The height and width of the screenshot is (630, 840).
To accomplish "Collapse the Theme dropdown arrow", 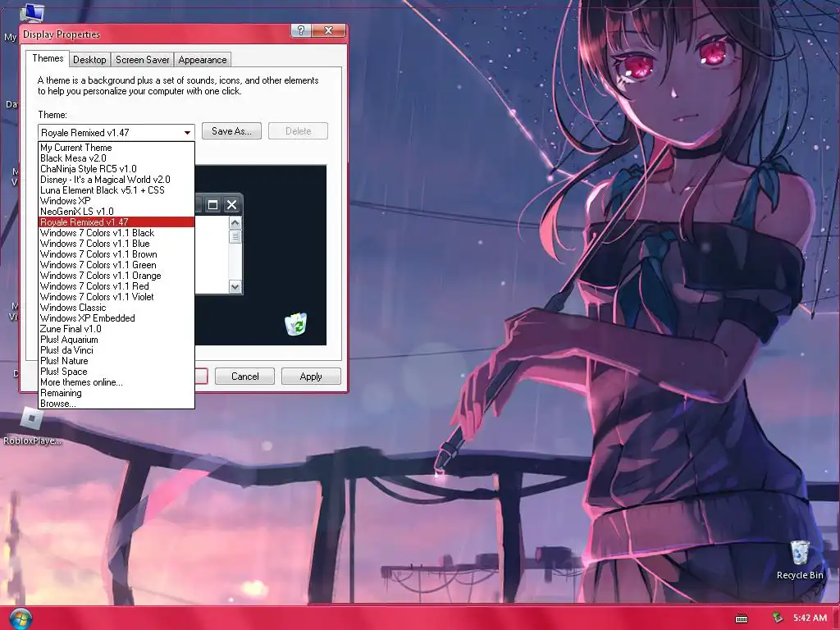I will pyautogui.click(x=187, y=132).
